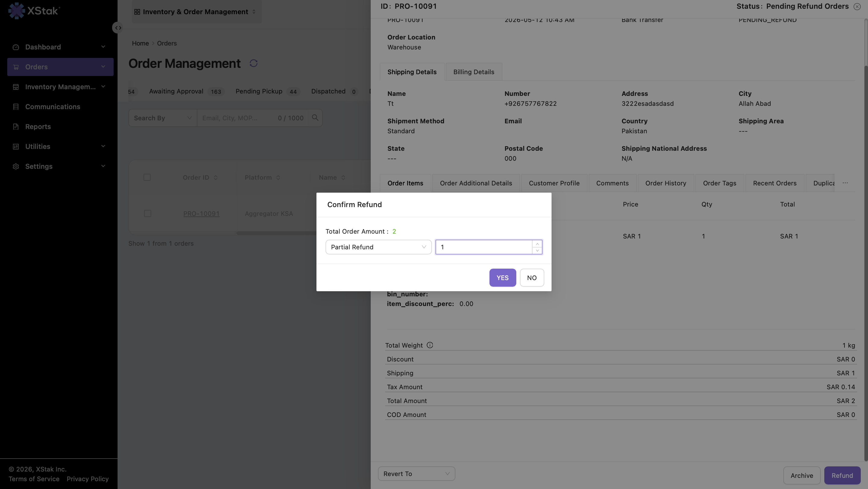Screen dimensions: 868x489
Task: Switch to the Billing Details tab
Action: coord(473,72)
